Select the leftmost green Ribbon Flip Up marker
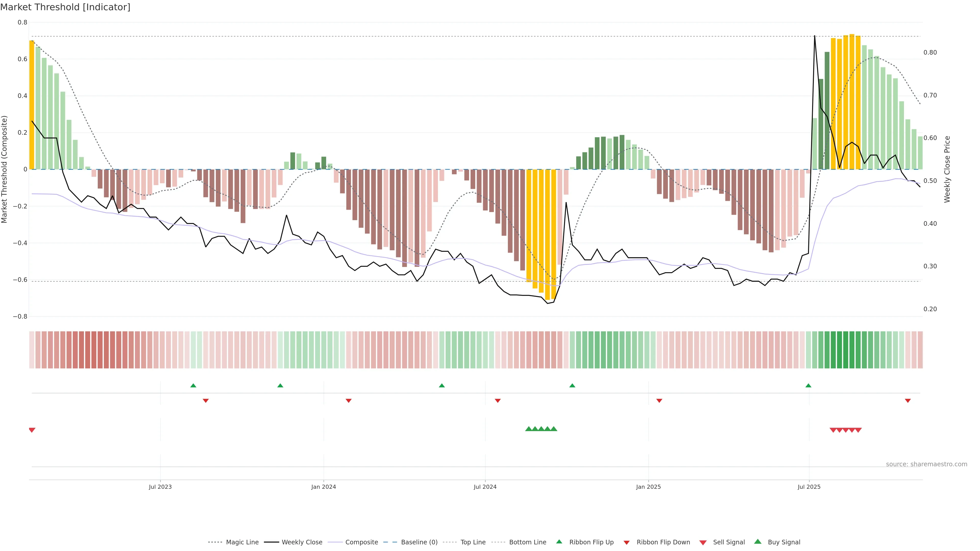Viewport: 980px width, 551px height. [193, 386]
